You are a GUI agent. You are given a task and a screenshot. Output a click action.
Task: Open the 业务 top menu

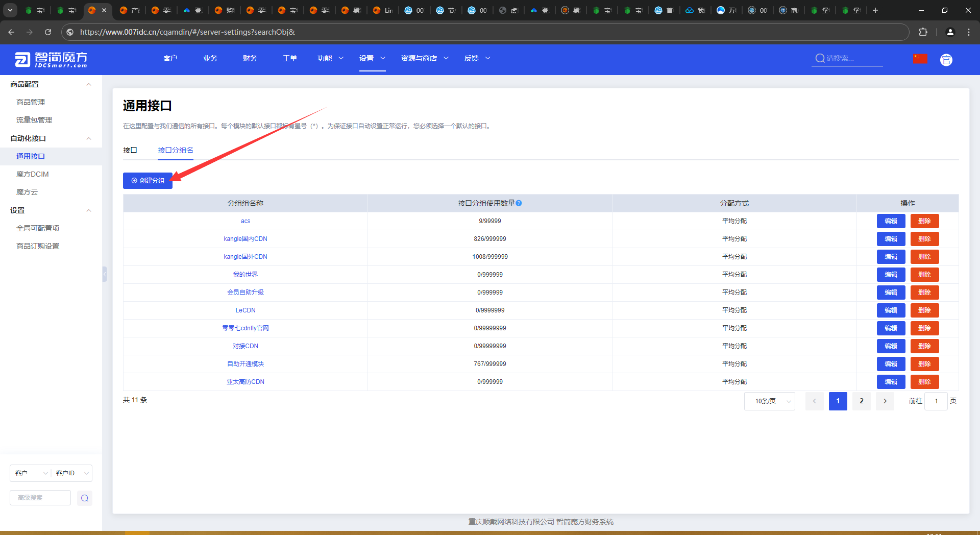[210, 58]
